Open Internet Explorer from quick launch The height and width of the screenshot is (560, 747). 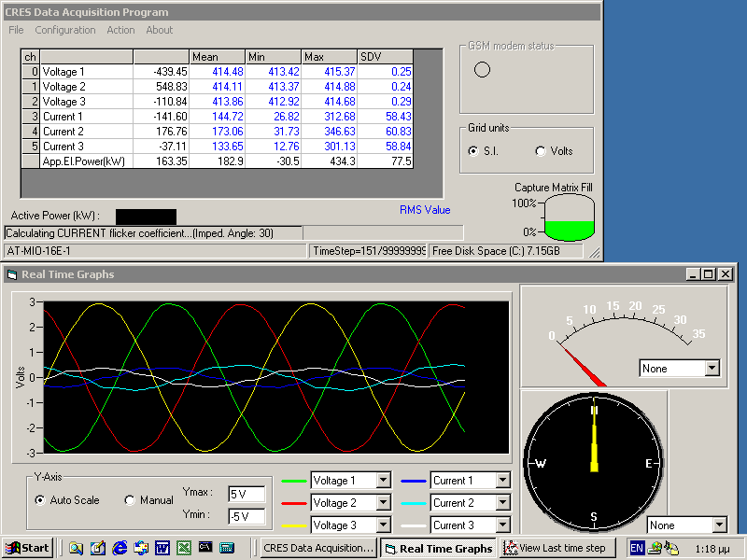click(x=120, y=548)
